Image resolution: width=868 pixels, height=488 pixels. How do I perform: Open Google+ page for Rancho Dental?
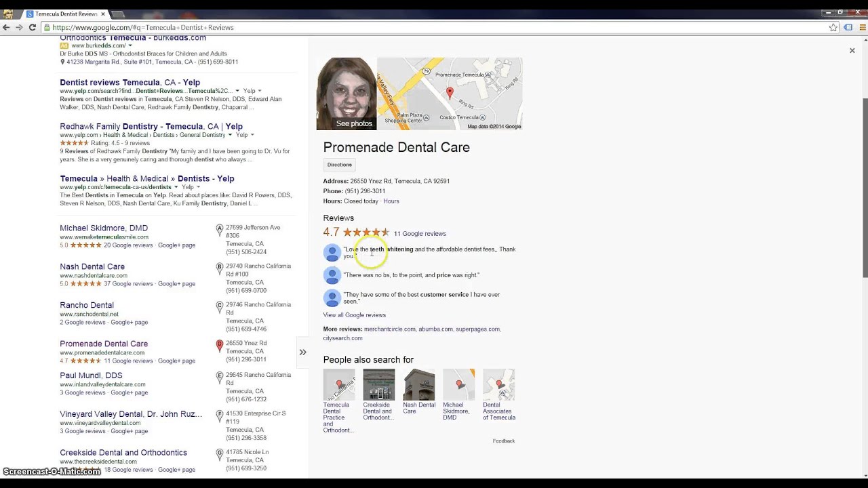point(129,323)
